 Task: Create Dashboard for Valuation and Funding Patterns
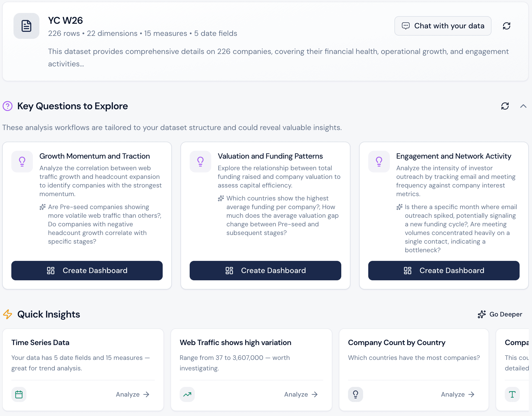click(x=265, y=270)
